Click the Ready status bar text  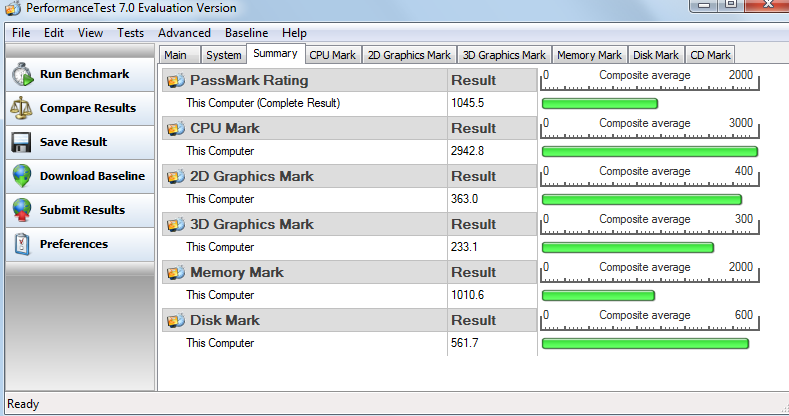(x=23, y=404)
